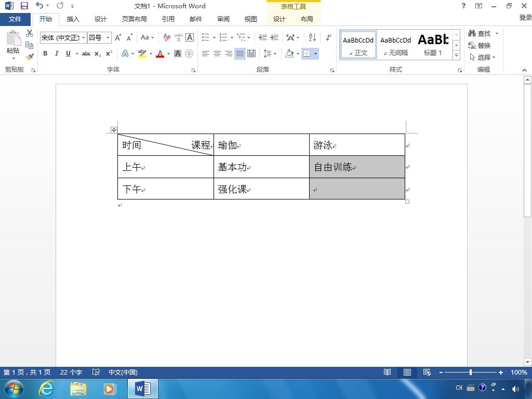Viewport: 532px width, 399px height.
Task: Increase paragraph indent
Action: (274, 37)
